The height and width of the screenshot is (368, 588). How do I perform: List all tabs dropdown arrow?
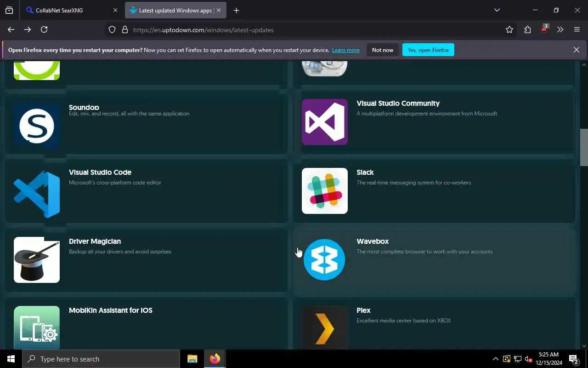pos(497,10)
